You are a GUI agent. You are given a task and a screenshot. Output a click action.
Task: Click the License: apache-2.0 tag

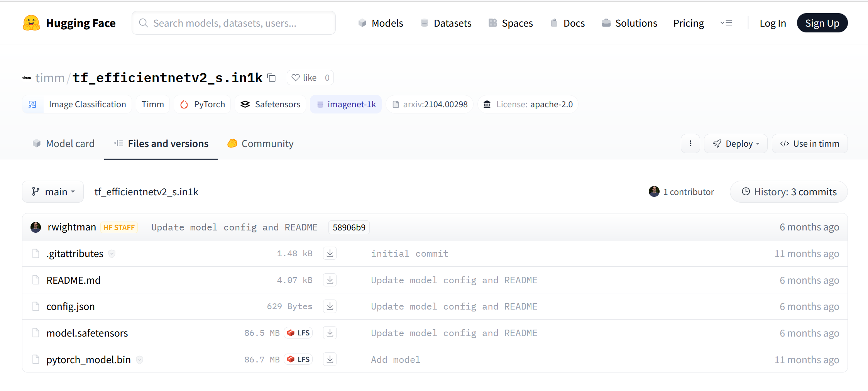pyautogui.click(x=528, y=104)
